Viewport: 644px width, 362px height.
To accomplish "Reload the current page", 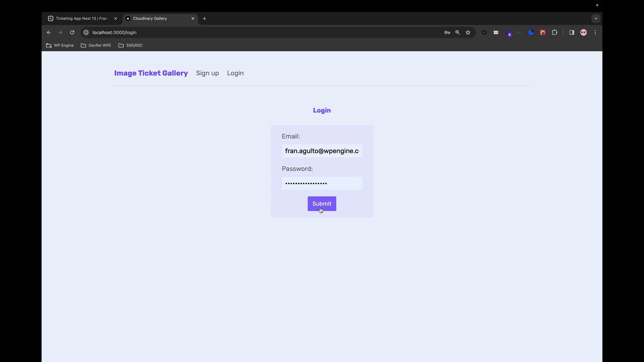I will coord(72,33).
